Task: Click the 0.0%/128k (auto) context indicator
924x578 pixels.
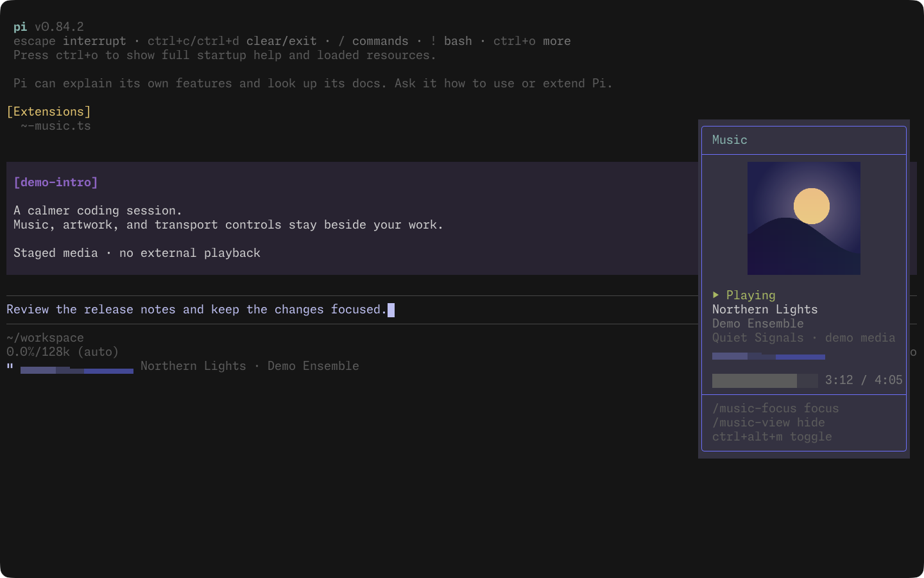Action: click(x=63, y=352)
